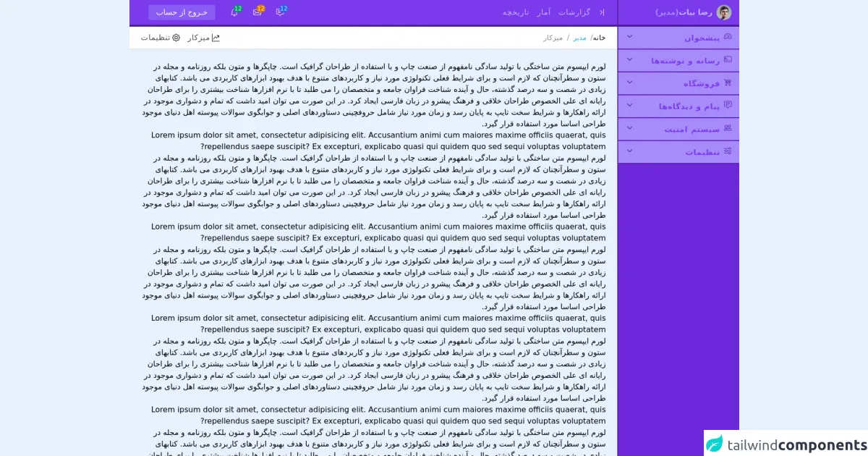
Task: Go to خانه via the breadcrumb
Action: [x=600, y=38]
